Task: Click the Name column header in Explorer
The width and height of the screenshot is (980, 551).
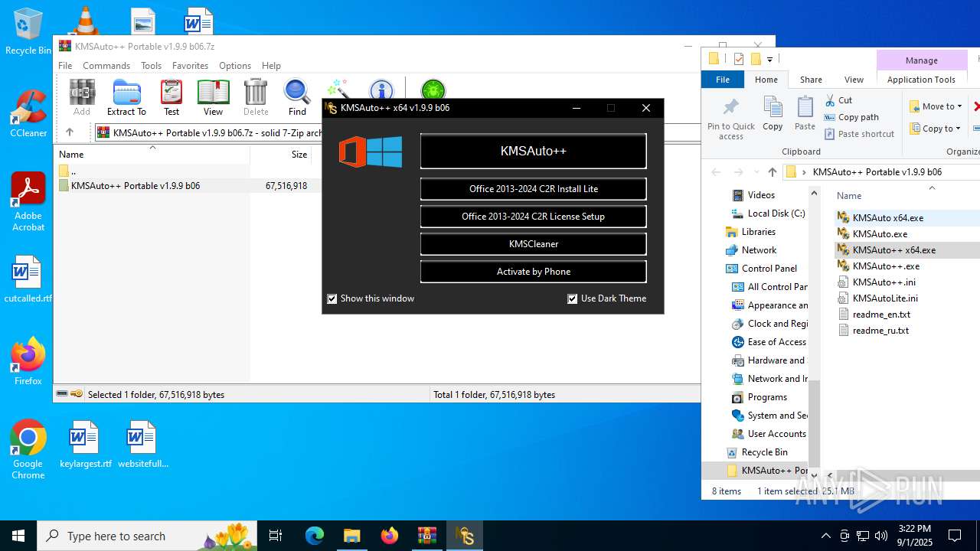Action: coord(848,196)
